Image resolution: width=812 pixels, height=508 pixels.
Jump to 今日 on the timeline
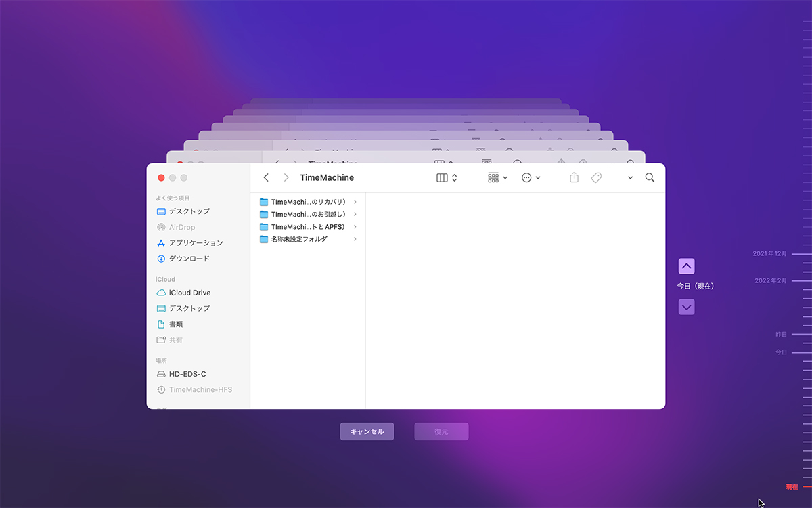pyautogui.click(x=782, y=352)
